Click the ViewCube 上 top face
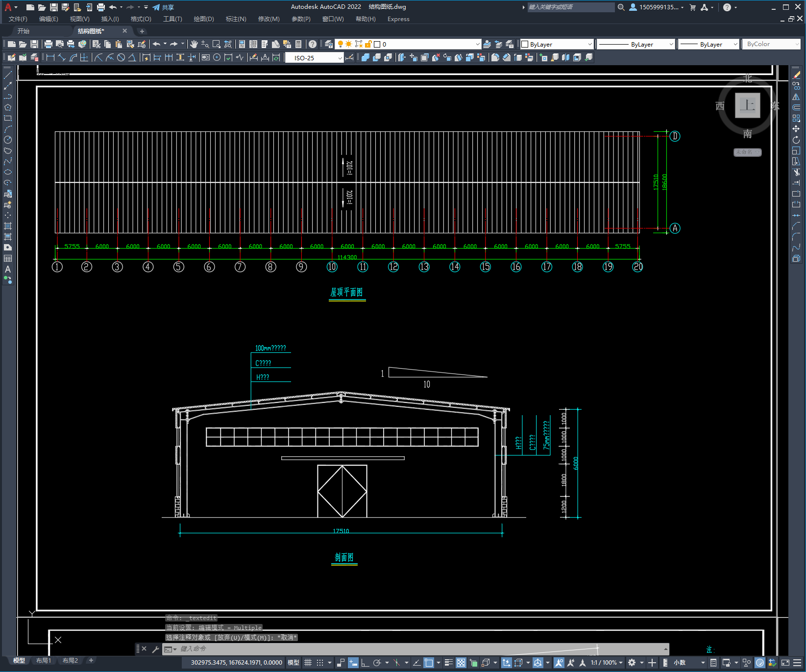The width and height of the screenshot is (806, 672). 747,105
